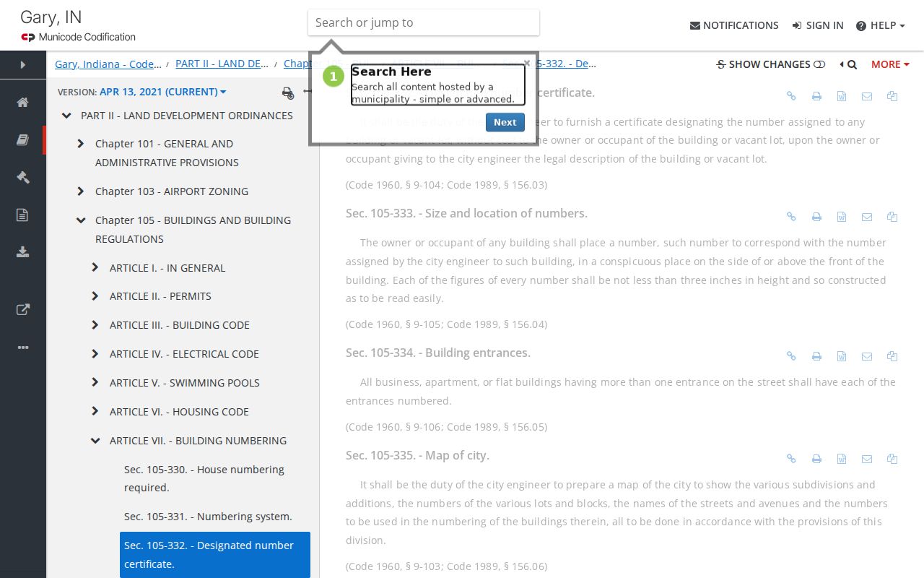Expand the left sidebar arrow
Screen dimensions: 924x578
click(x=22, y=65)
